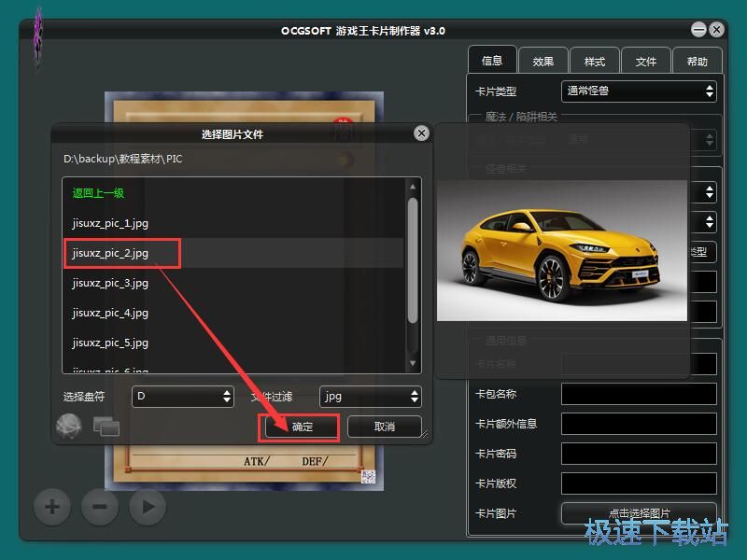Click the file list scroll up arrow
The image size is (747, 560).
point(413,188)
